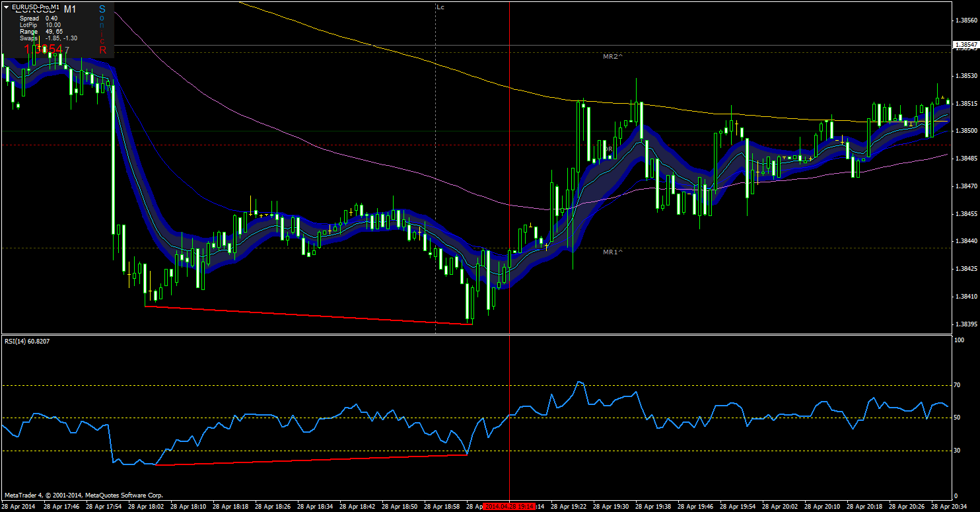Select the Range 49, 65 readout

(x=41, y=32)
